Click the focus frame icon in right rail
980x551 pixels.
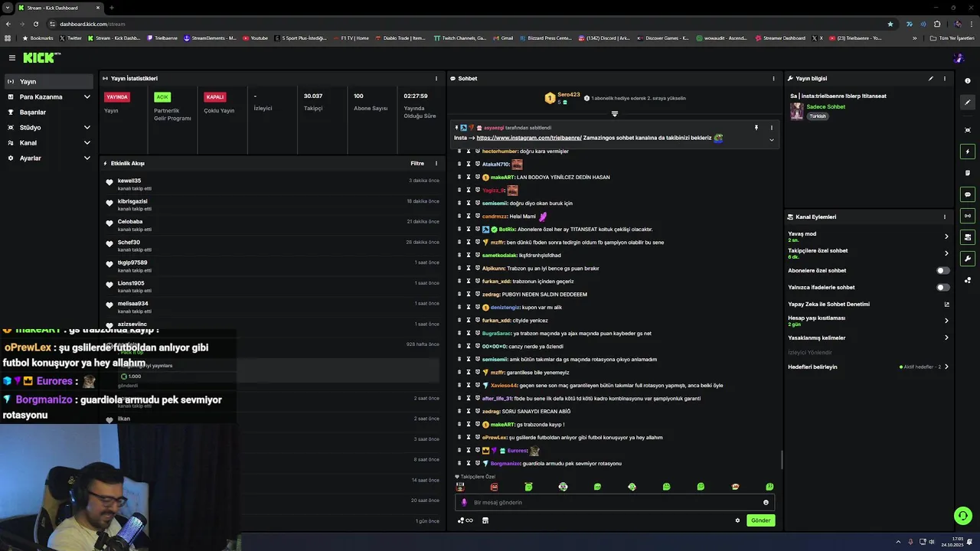point(968,130)
